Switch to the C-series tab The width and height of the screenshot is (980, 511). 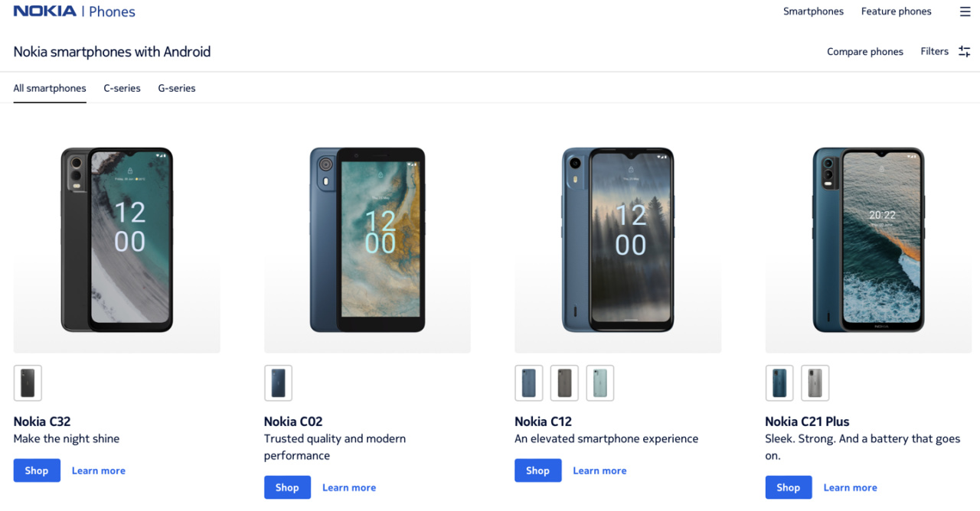click(122, 88)
